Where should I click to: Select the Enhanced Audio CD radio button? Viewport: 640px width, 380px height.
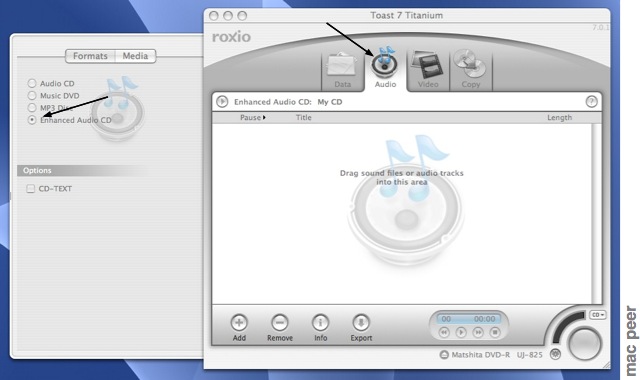click(32, 120)
